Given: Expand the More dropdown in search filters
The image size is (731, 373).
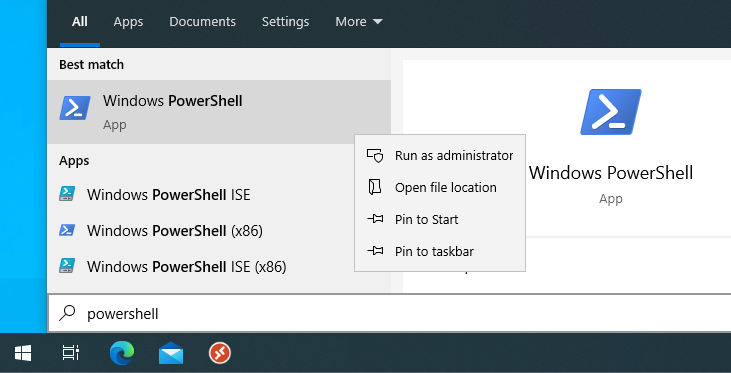Looking at the screenshot, I should pyautogui.click(x=359, y=22).
